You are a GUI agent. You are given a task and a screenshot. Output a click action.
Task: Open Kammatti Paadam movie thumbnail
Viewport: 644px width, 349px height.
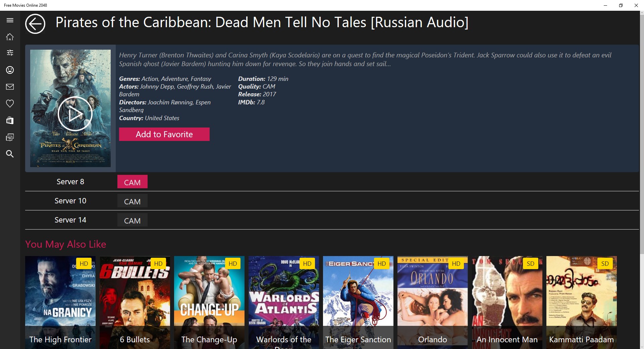coord(582,303)
